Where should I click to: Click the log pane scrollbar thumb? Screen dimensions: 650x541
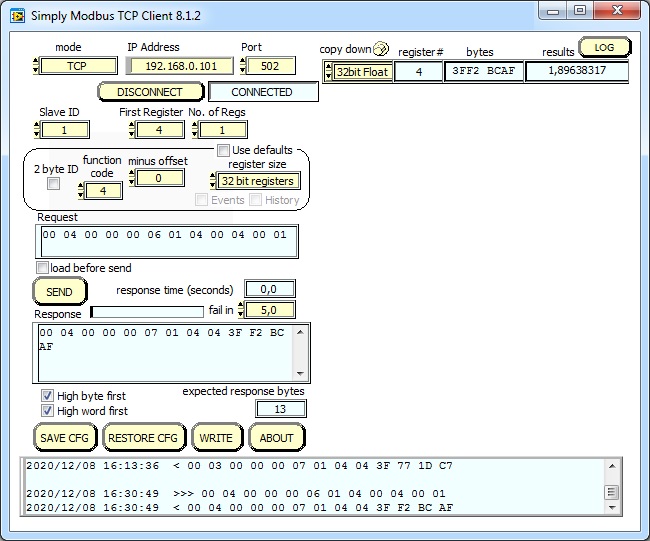click(x=612, y=492)
